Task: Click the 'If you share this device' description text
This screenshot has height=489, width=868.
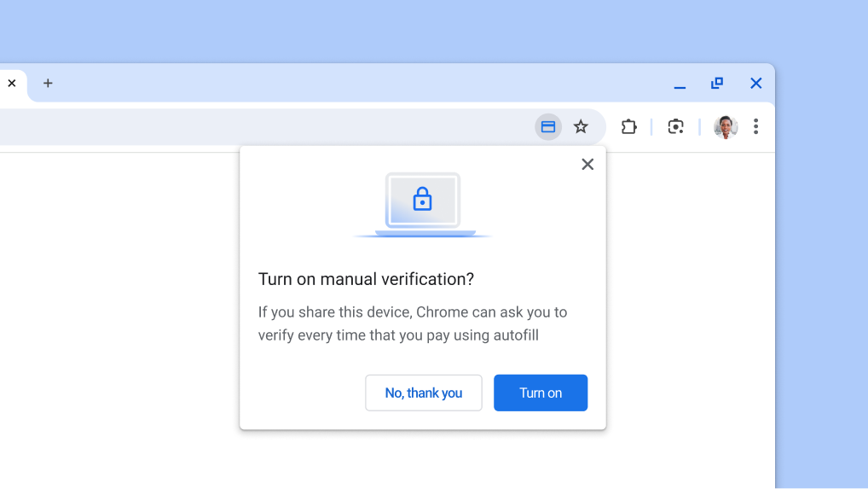Action: pos(413,323)
